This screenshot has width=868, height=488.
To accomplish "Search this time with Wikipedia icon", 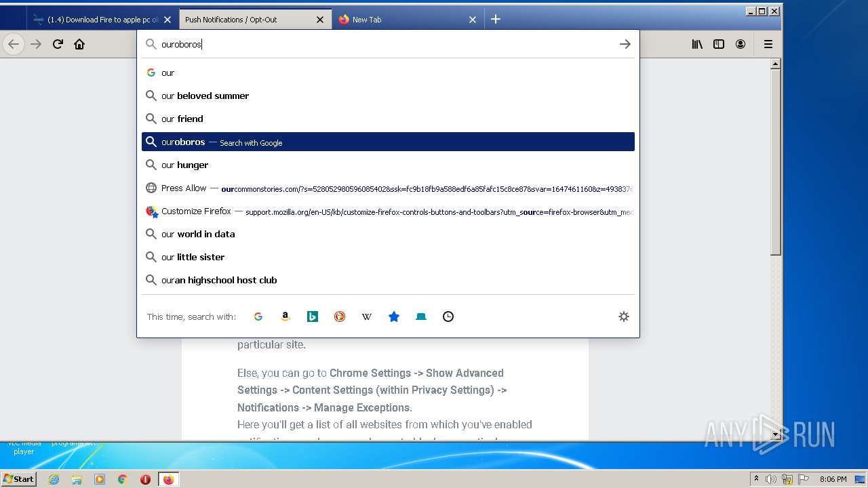I will click(367, 317).
